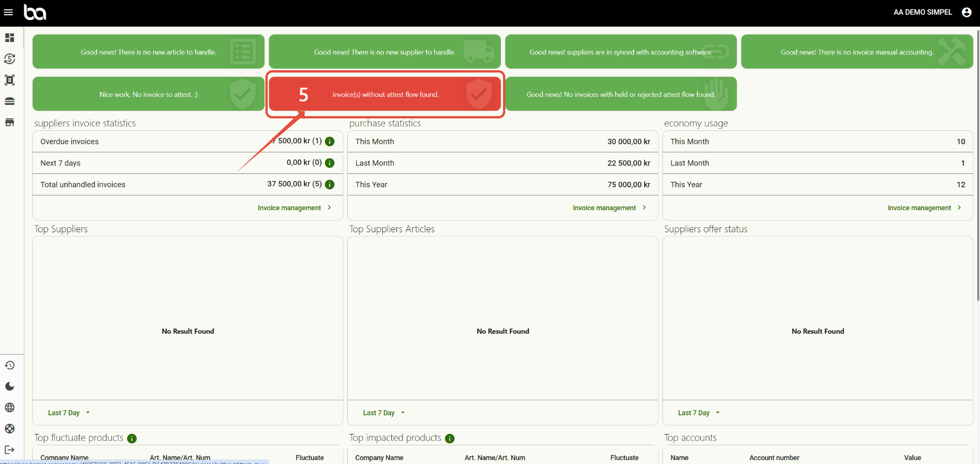Open Invoice management under purchase statistics
The image size is (980, 464).
point(609,208)
